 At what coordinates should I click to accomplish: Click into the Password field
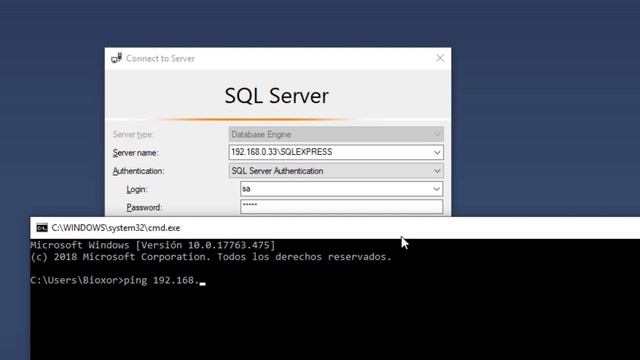pos(342,207)
